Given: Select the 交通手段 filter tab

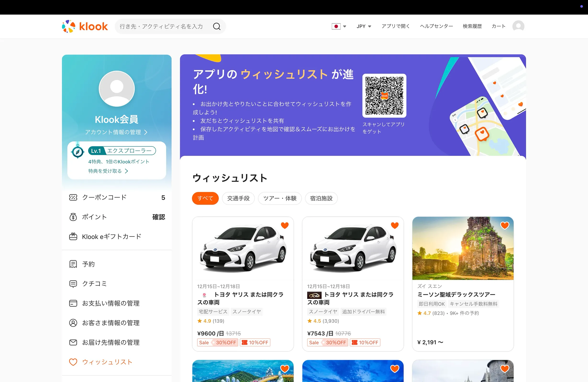Looking at the screenshot, I should coord(238,198).
